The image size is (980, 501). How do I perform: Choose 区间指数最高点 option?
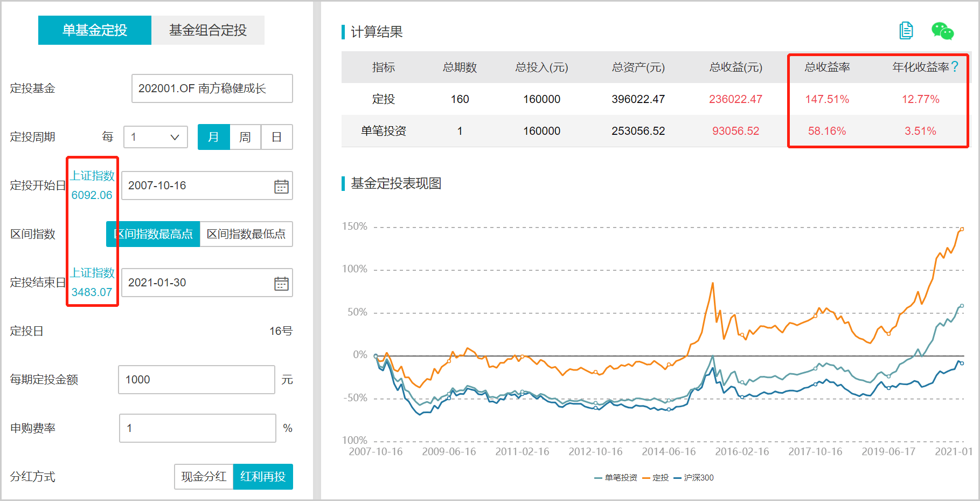[153, 234]
